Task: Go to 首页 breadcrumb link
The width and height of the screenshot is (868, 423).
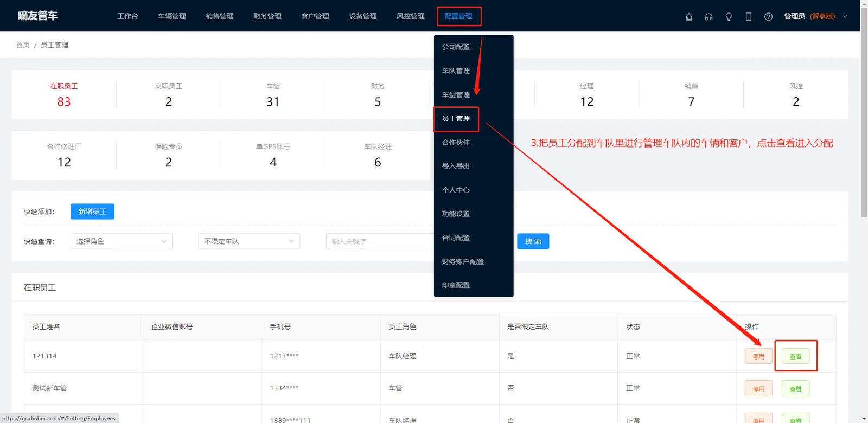Action: (x=23, y=45)
